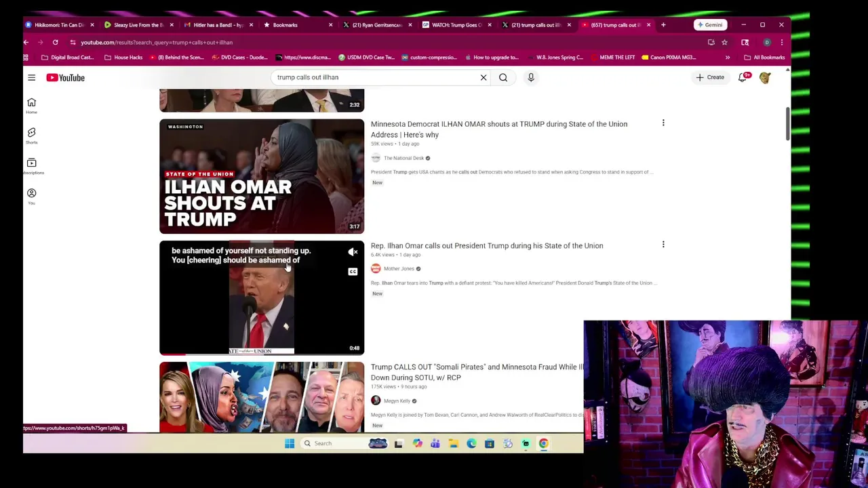Open more options for Ilhan Omar shouts video
This screenshot has height=488, width=868.
click(663, 123)
